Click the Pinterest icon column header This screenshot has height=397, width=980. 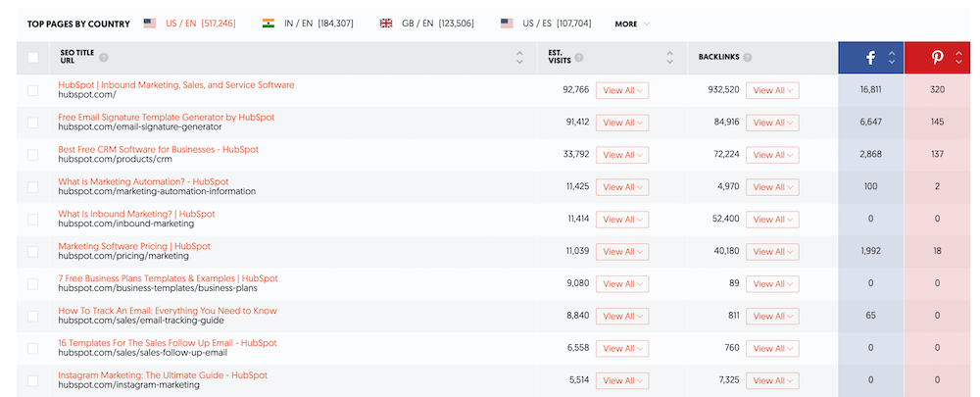point(937,58)
